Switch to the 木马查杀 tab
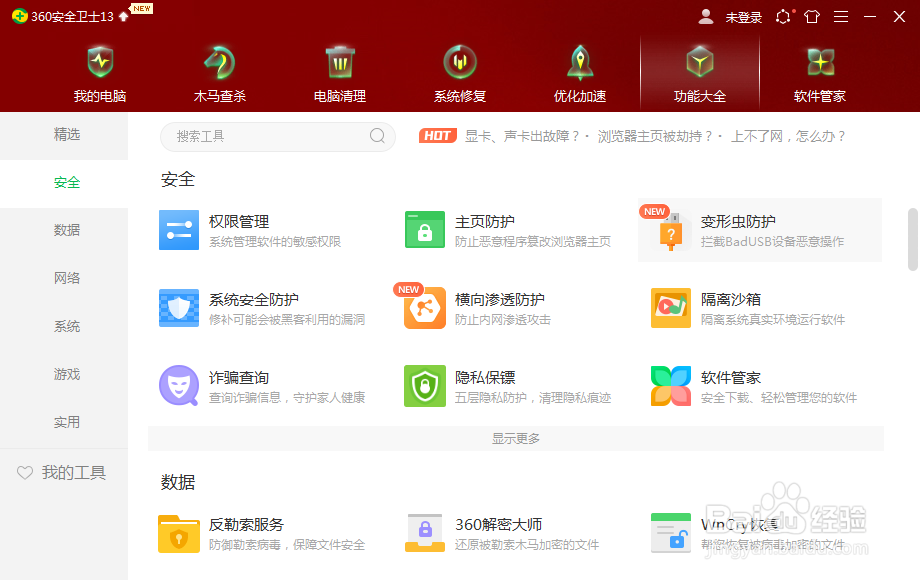 219,70
